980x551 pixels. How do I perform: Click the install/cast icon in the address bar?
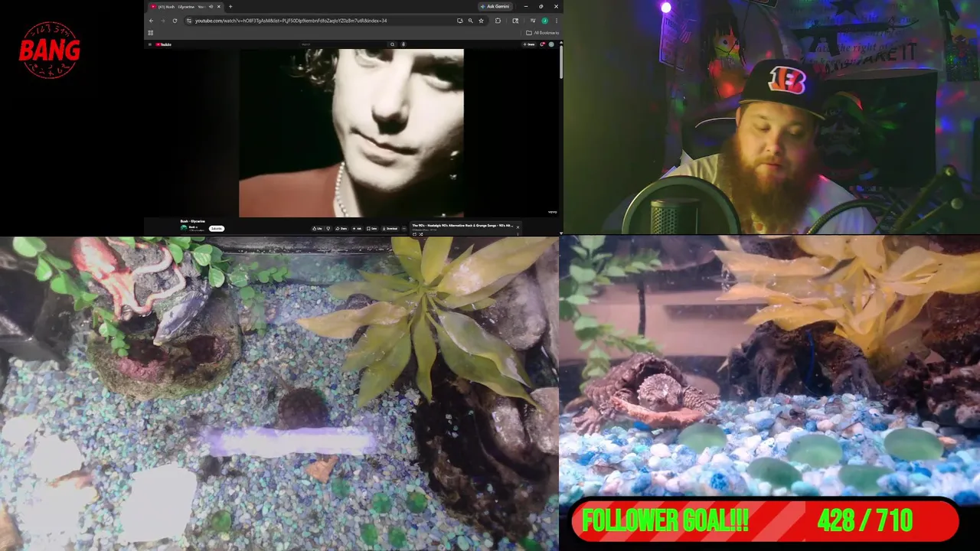tap(460, 21)
